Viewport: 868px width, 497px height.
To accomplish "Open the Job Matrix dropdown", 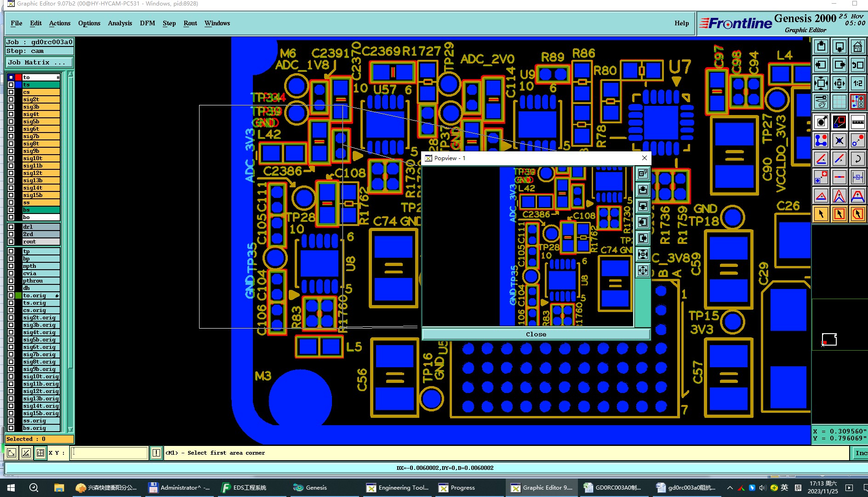I will [x=39, y=62].
